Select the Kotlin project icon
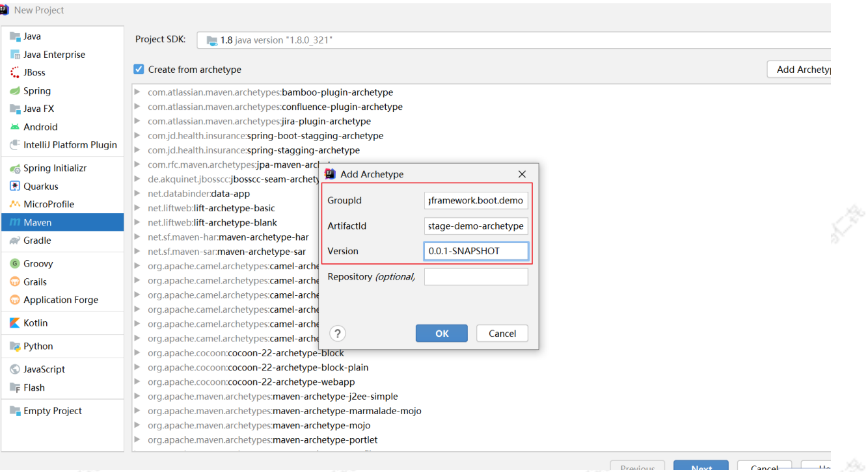The image size is (868, 472). click(14, 323)
